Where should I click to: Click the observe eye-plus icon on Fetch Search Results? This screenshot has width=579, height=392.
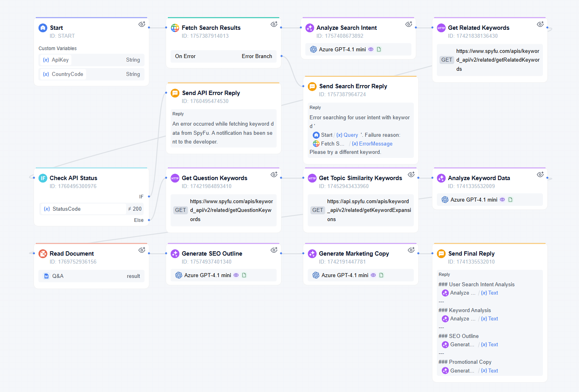point(274,24)
